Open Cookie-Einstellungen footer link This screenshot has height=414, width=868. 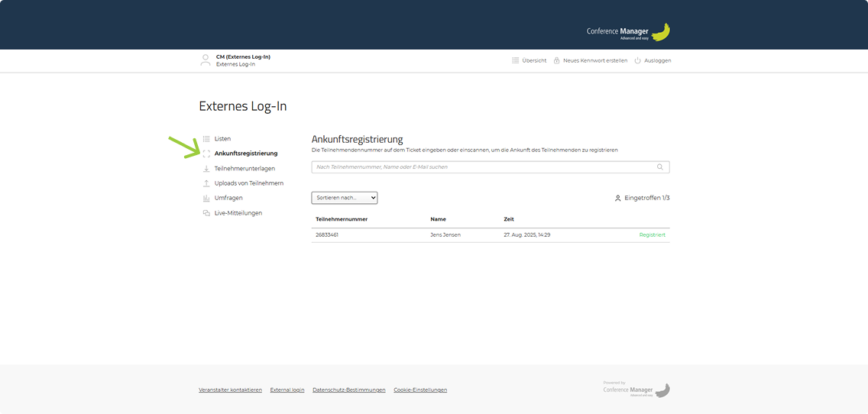click(x=420, y=390)
